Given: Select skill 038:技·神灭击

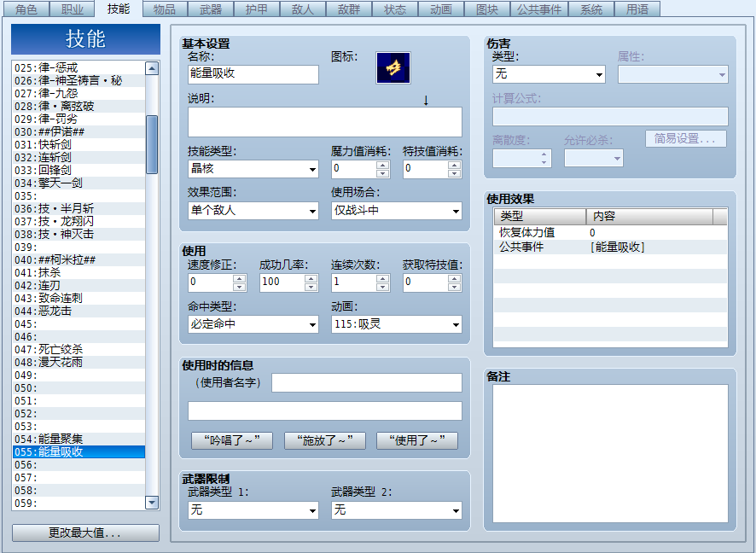Looking at the screenshot, I should 79,234.
